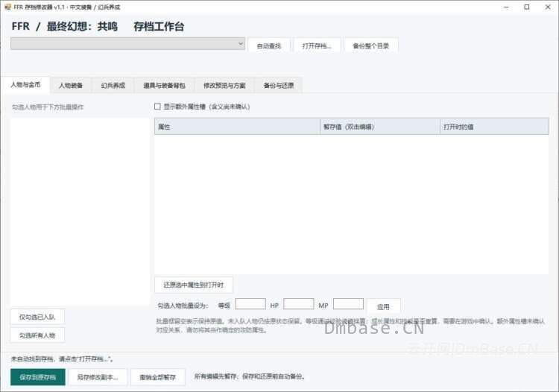The width and height of the screenshot is (559, 392).
Task: Switch to the 人物装备 tab
Action: tap(71, 85)
